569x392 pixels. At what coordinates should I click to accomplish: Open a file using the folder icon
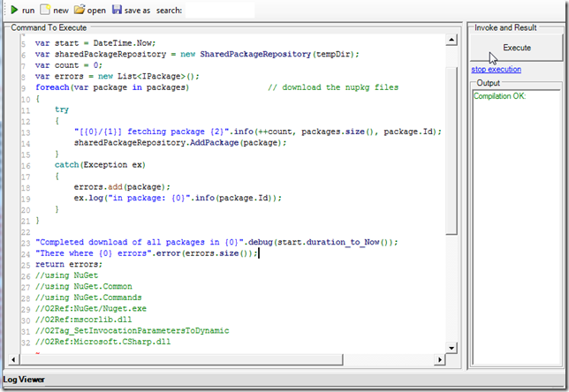(x=80, y=10)
